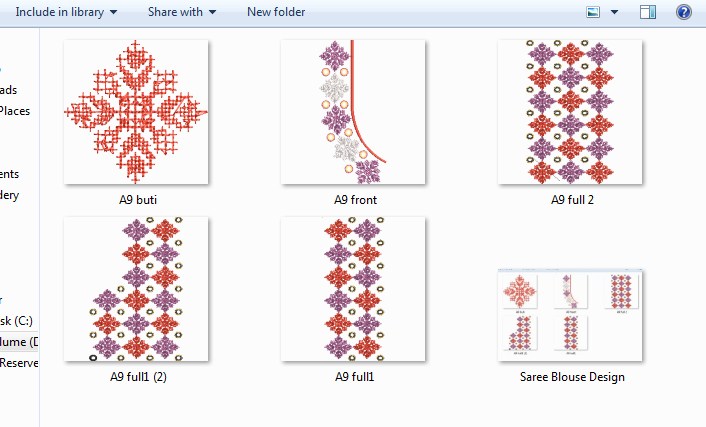Select the A9 buti design thumbnail
Viewport: 706px width, 427px height.
point(136,111)
